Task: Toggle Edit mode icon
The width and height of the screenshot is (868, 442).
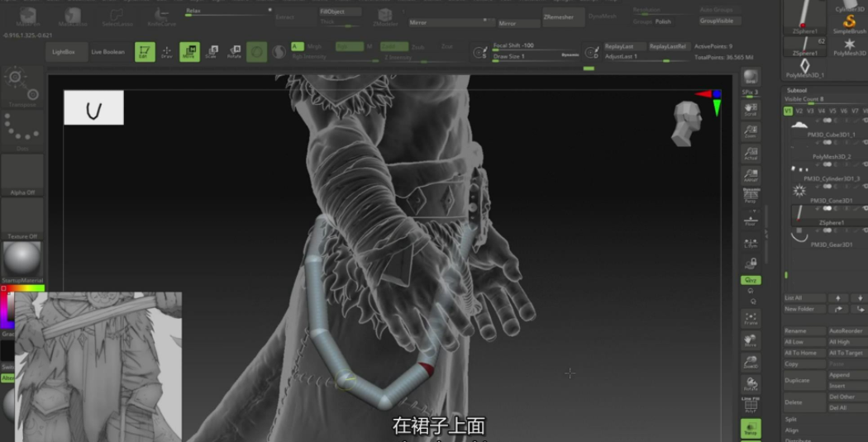Action: tap(145, 52)
